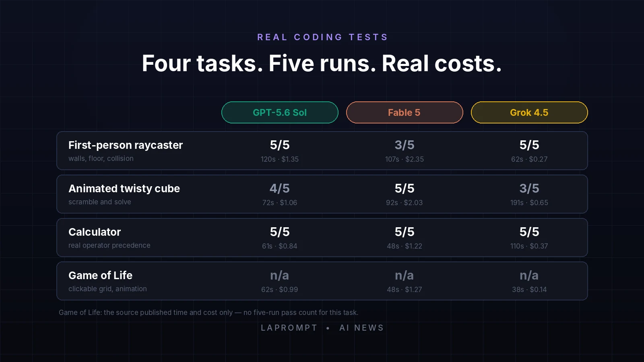644x362 pixels.
Task: Click the Fable 5 header pill
Action: (405, 113)
